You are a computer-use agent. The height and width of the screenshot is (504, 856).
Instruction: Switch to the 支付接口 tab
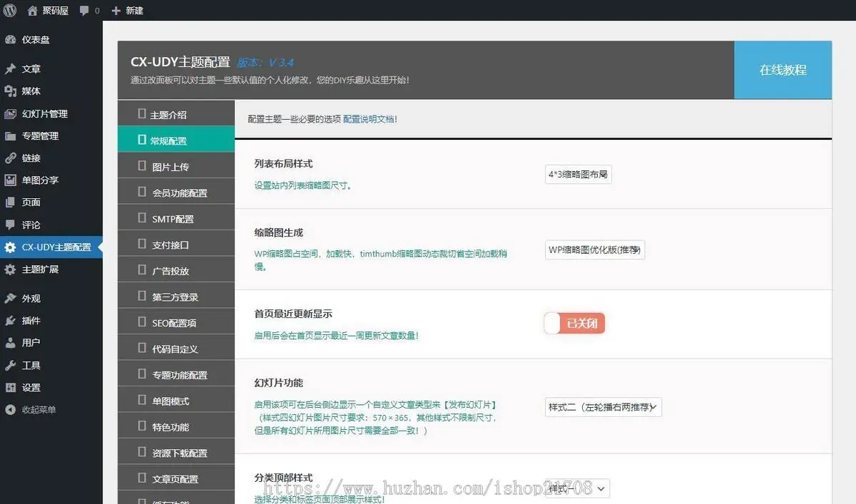[176, 245]
